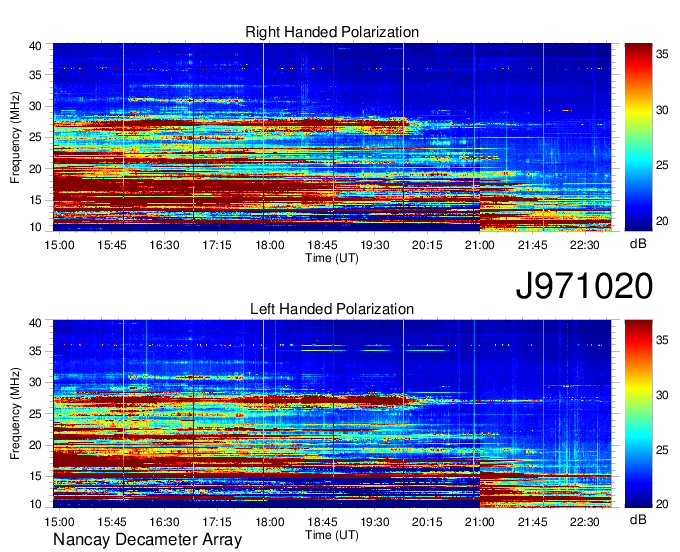Click the 18:45 tick on Left Handed plot
This screenshot has width=680, height=552.
point(322,522)
